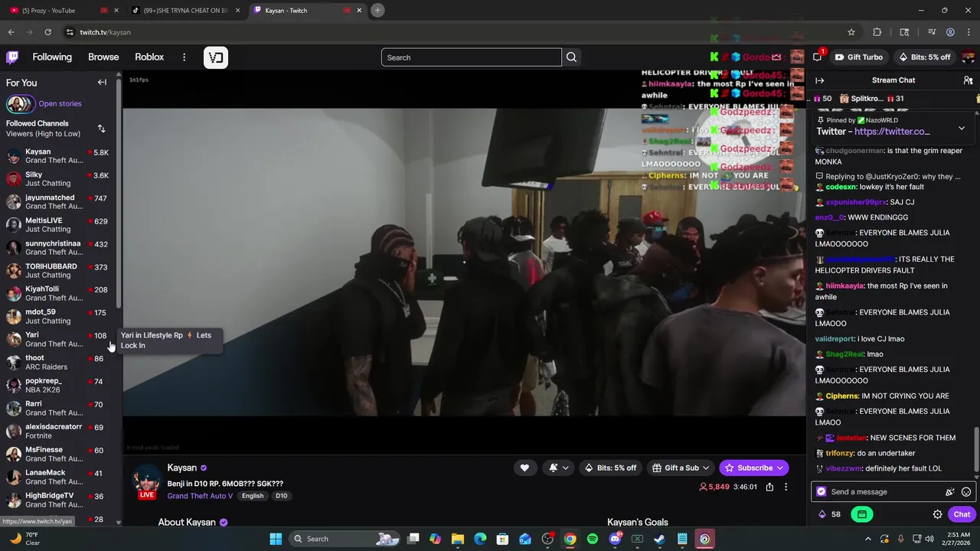
Task: Open the Following page
Action: tap(52, 57)
